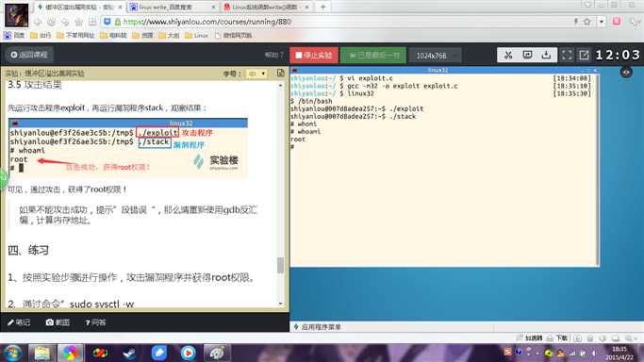Click the colorful browser taskbar icon
The image size is (644, 362).
coord(70,353)
